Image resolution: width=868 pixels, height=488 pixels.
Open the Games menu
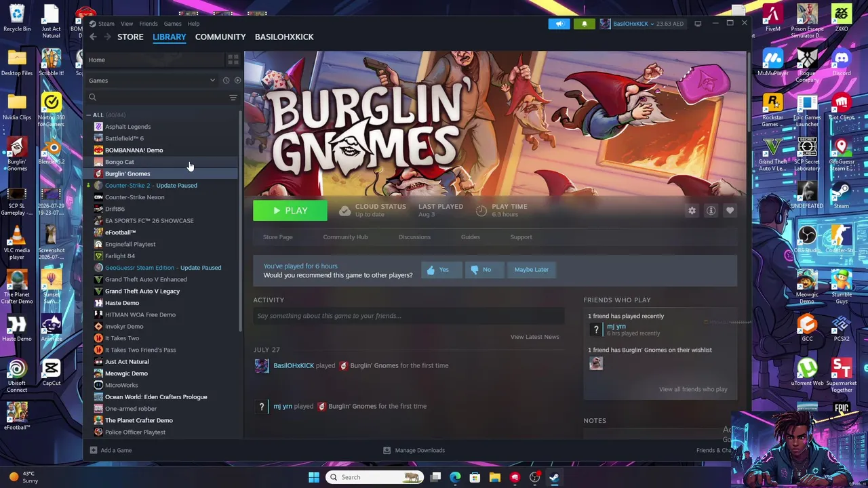pyautogui.click(x=172, y=24)
